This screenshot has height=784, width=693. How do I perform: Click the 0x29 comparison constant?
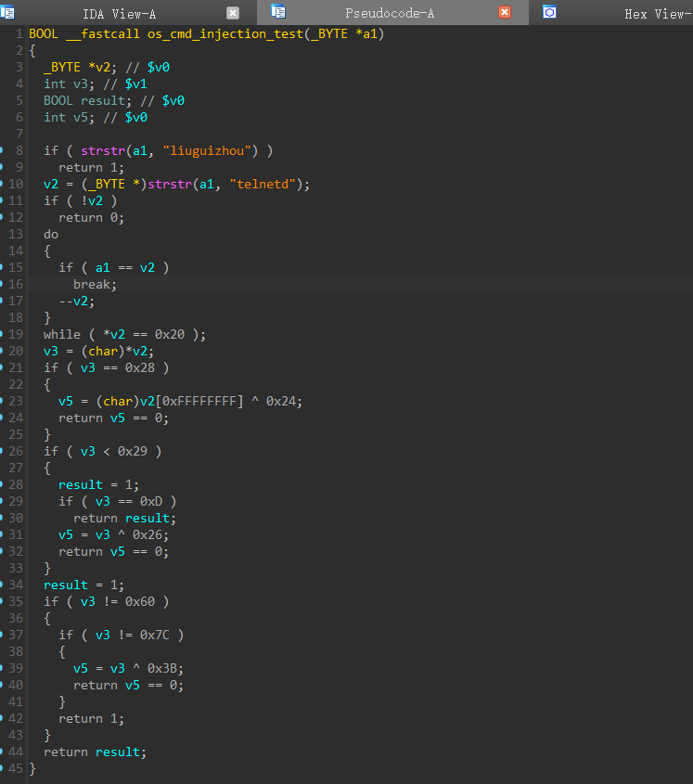(x=133, y=451)
